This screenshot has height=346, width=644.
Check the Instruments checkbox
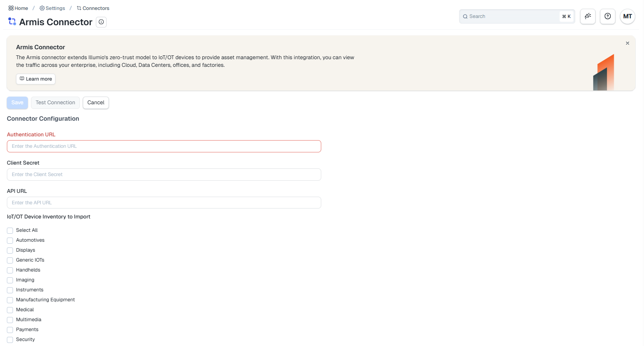point(10,290)
